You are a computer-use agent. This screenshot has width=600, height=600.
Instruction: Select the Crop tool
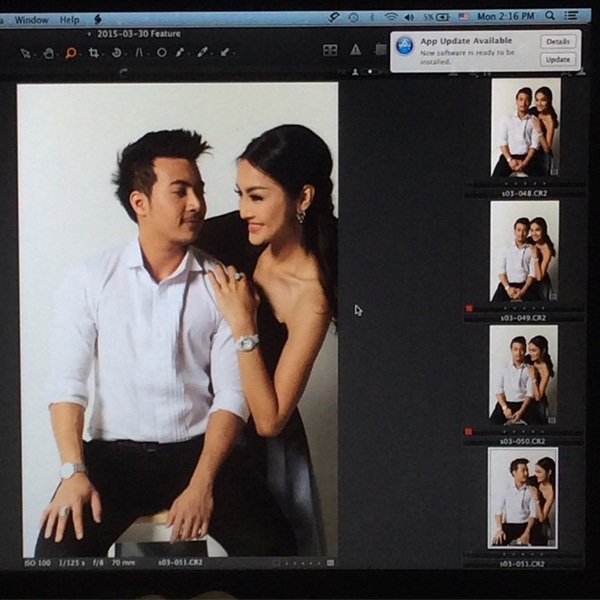pos(93,53)
